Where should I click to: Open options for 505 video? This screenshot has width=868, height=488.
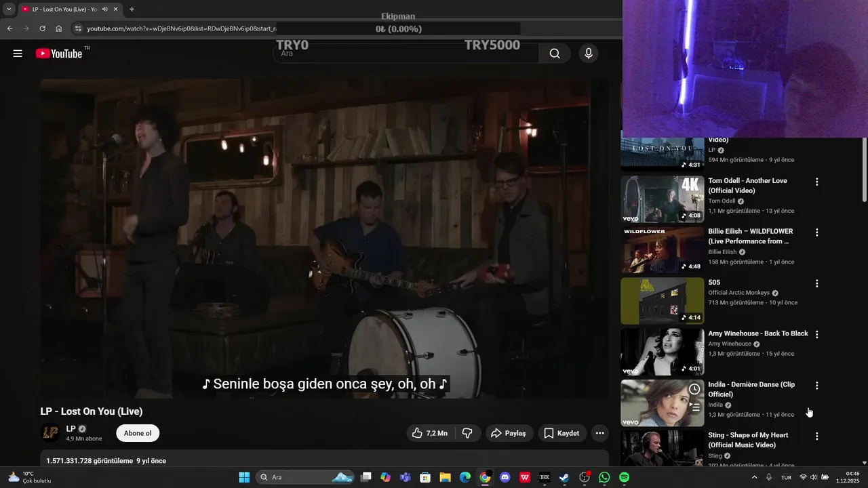coord(816,283)
